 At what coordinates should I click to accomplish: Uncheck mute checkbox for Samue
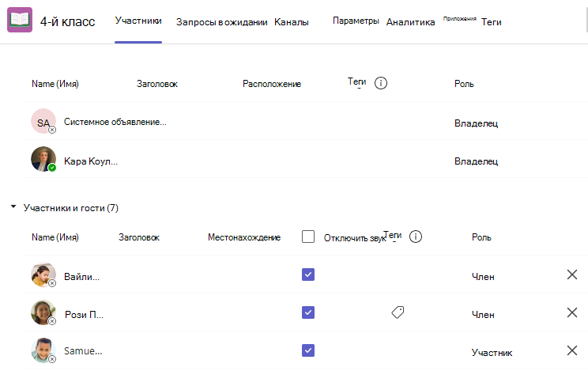click(x=308, y=350)
